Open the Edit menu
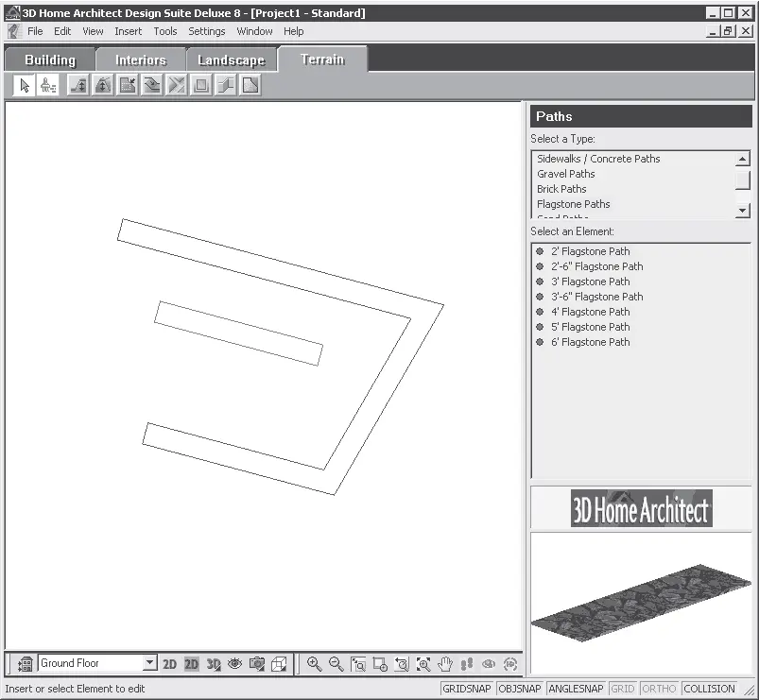 click(x=62, y=31)
